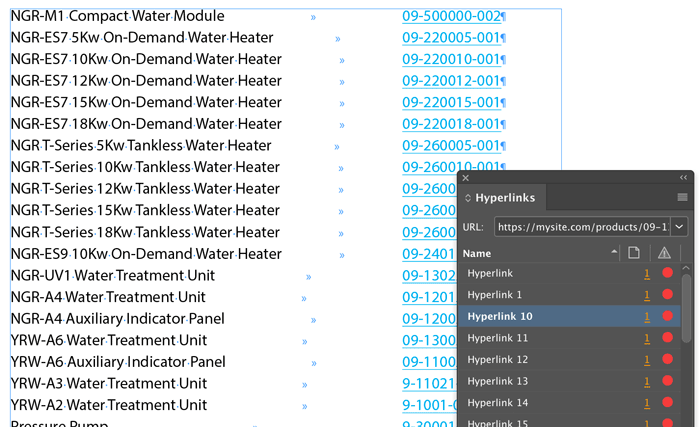This screenshot has width=700, height=427.
Task: Click the text NGR-ES7 12Kw On-Demand Water Heater
Action: click(x=146, y=81)
